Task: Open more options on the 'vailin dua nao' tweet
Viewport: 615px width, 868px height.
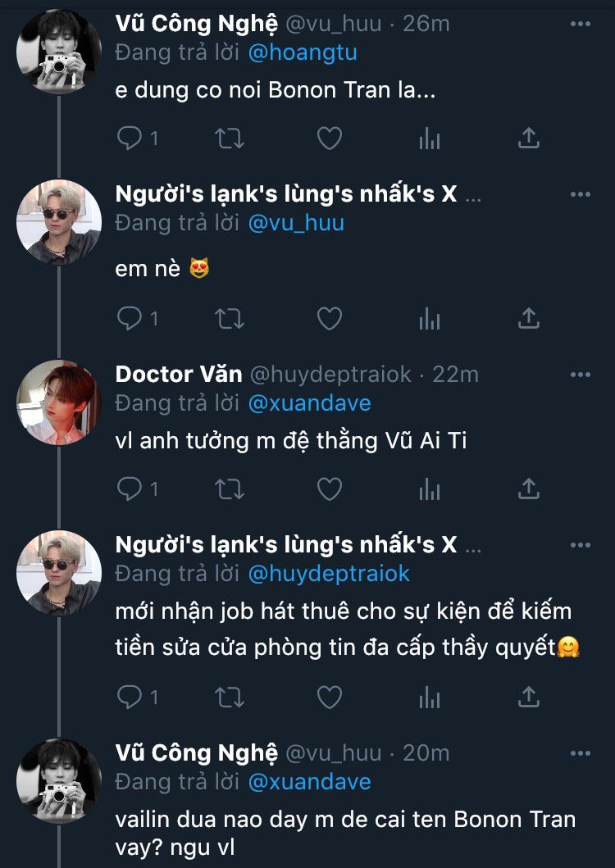Action: tap(580, 752)
